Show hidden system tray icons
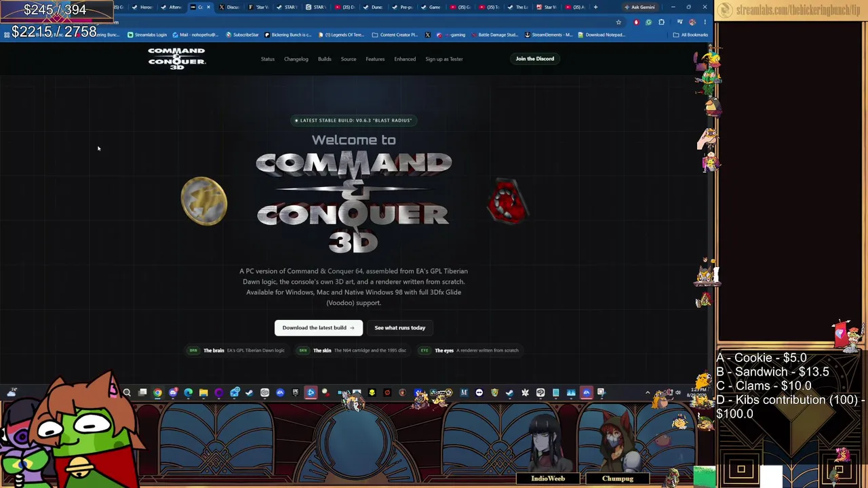 click(x=648, y=392)
